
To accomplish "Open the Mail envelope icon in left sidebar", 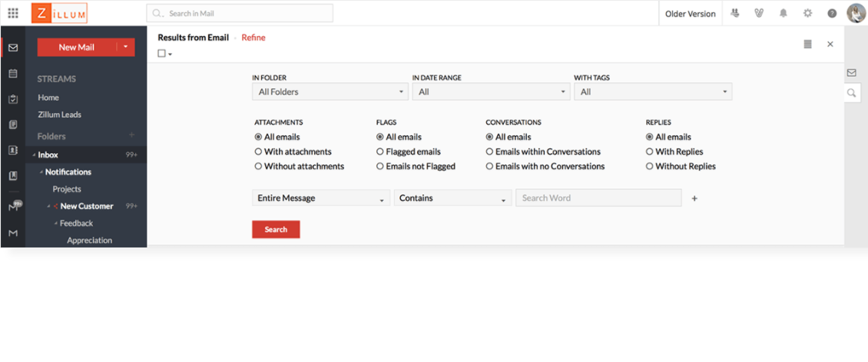I will [x=13, y=48].
